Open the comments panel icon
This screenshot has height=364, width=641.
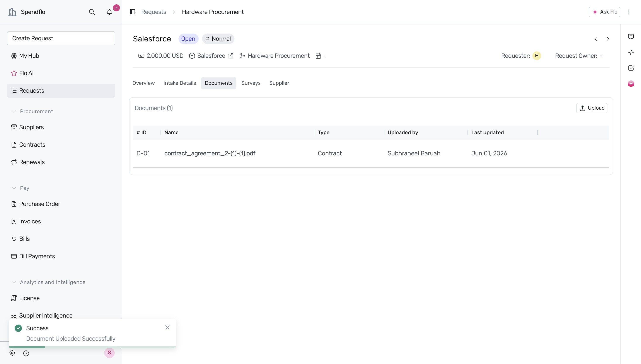(x=631, y=37)
